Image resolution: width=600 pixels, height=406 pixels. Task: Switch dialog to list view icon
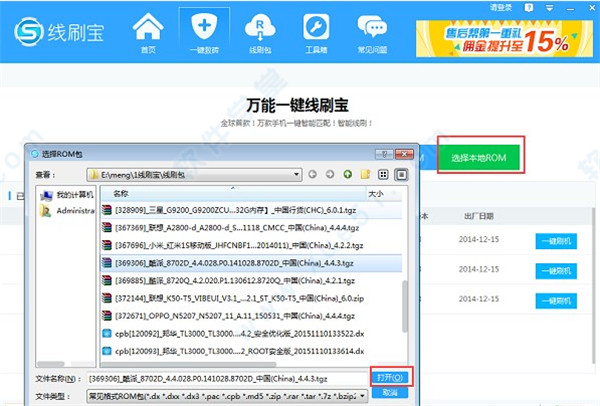click(383, 175)
